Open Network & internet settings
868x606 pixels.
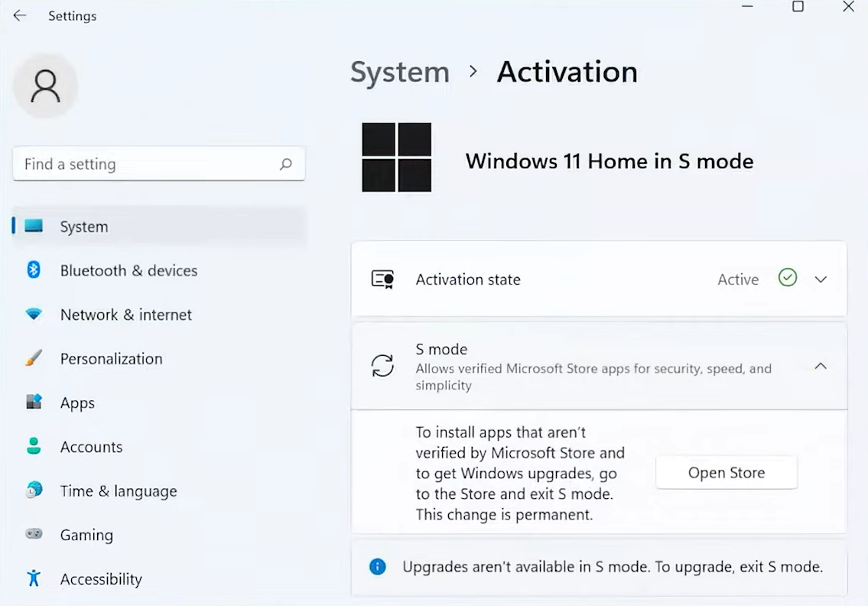(x=159, y=314)
